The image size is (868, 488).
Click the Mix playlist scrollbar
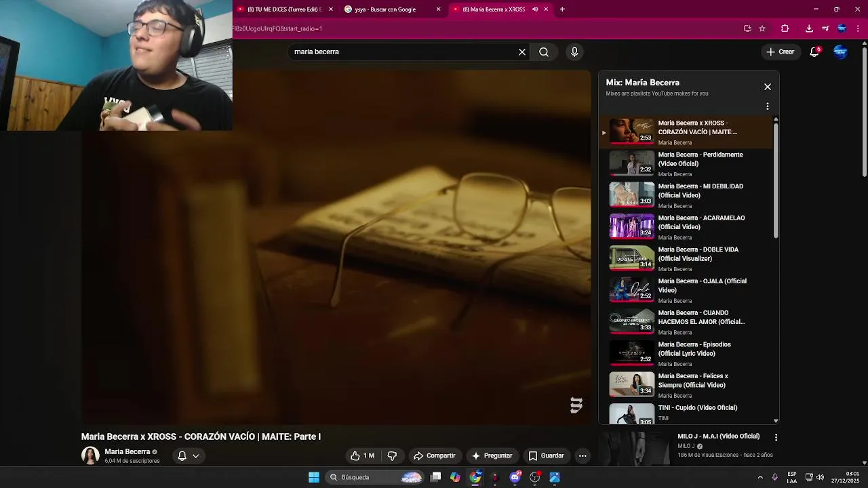[x=776, y=180]
